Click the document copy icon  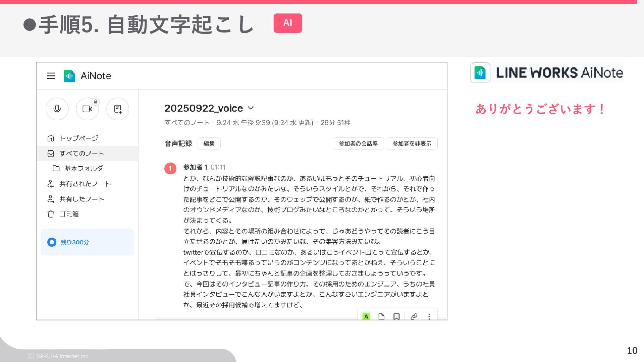381,316
